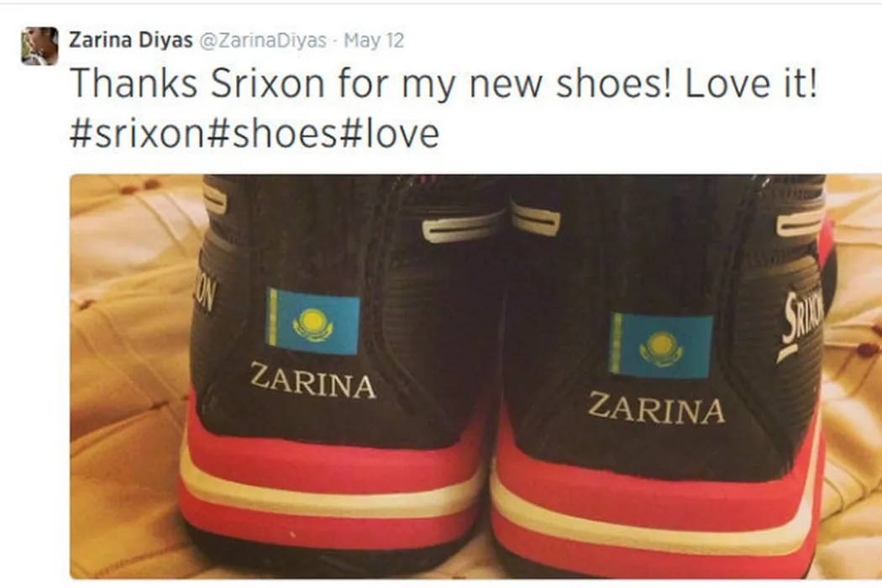Click the partial Srixon logo on left shoe

(204, 294)
